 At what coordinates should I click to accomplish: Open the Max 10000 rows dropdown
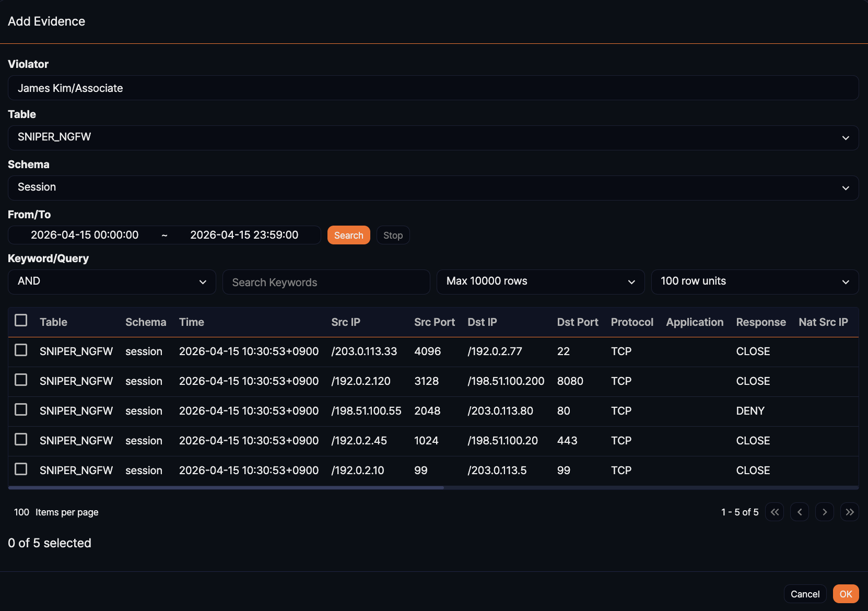(540, 281)
